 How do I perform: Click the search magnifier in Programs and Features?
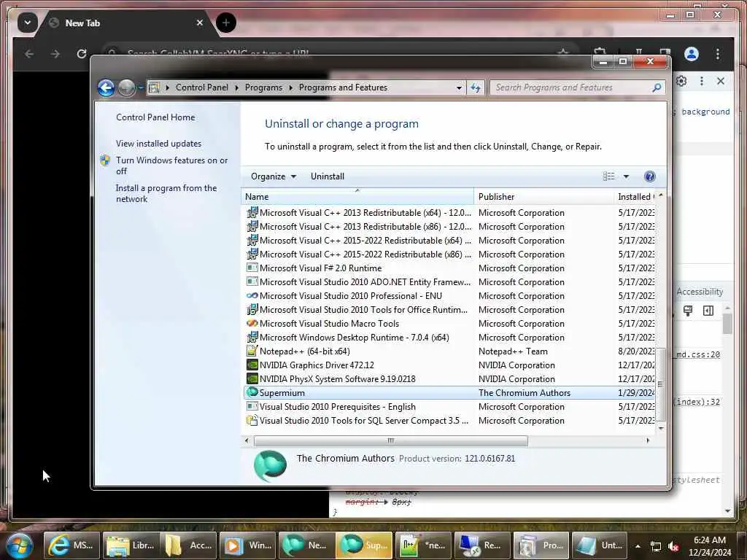tap(657, 87)
